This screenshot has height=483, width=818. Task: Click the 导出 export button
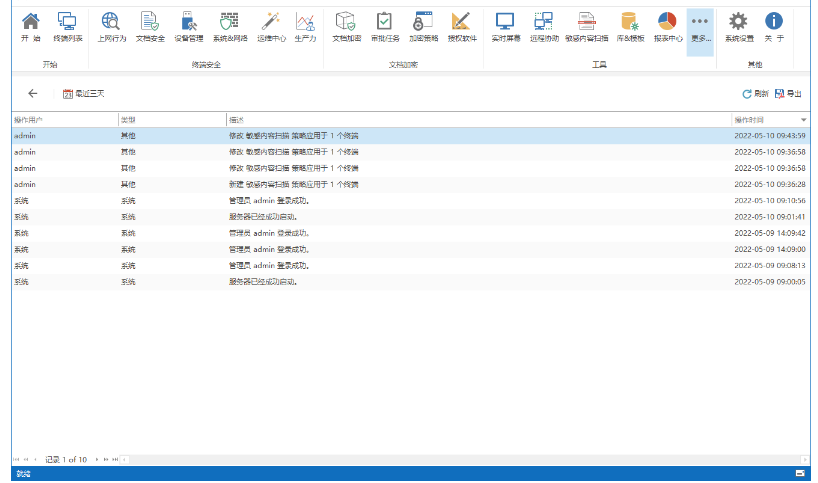[788, 93]
